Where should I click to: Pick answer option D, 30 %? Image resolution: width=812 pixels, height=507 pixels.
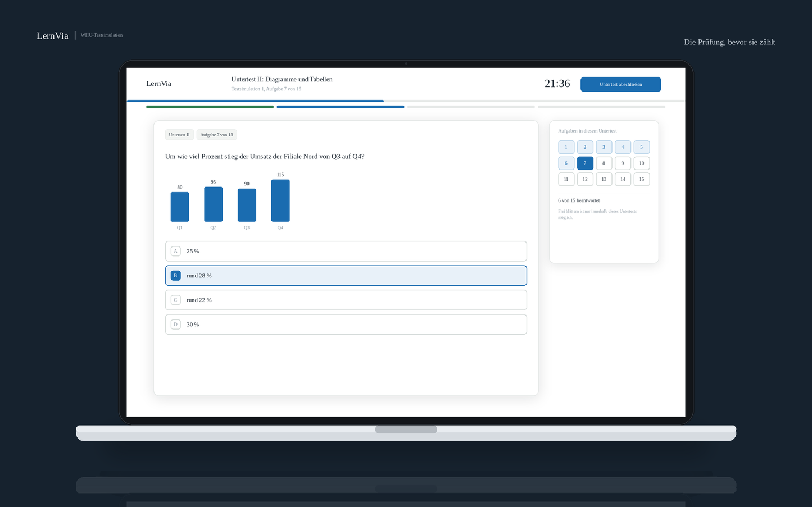346,325
